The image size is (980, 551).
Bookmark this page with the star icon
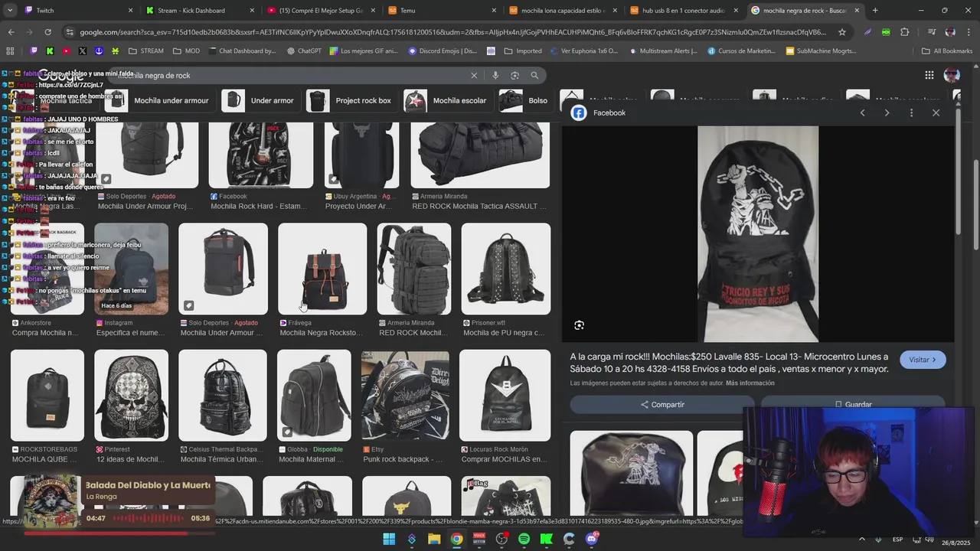point(842,32)
